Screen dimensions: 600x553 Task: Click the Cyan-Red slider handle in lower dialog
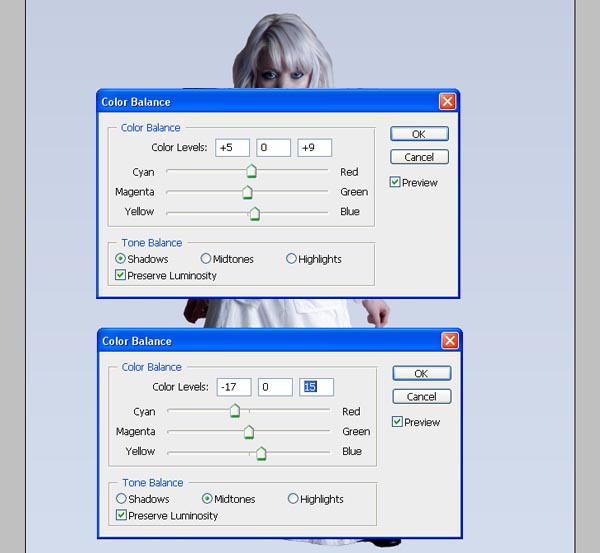click(x=235, y=411)
